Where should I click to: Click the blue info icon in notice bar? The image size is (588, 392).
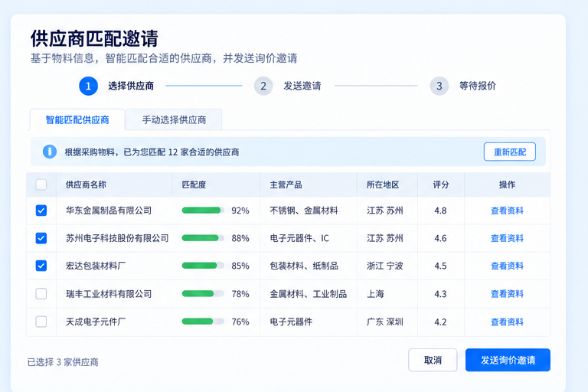click(50, 152)
